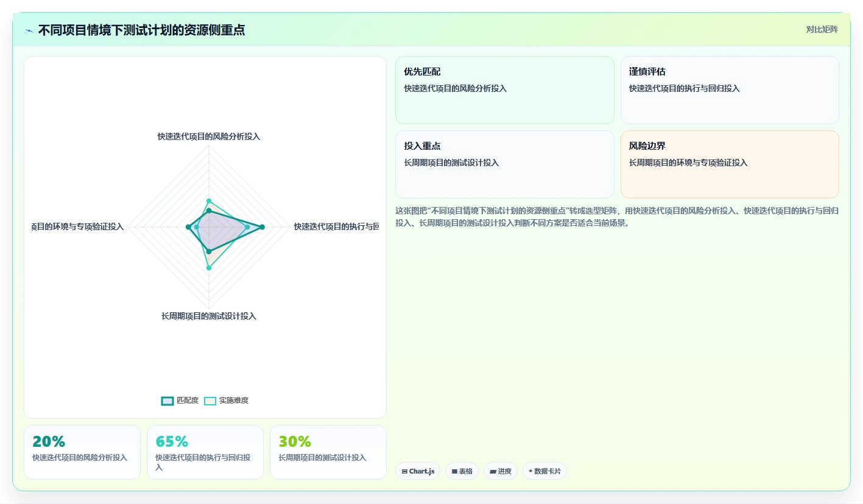The image size is (863, 504).
Task: Open the 风险边界 card
Action: click(x=730, y=164)
